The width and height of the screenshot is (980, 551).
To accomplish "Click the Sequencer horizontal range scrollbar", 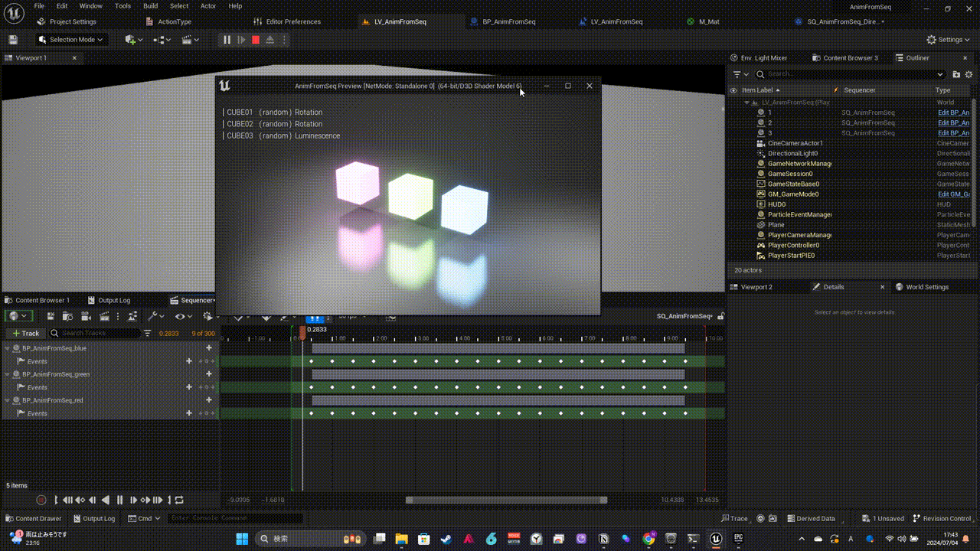I will [x=506, y=500].
